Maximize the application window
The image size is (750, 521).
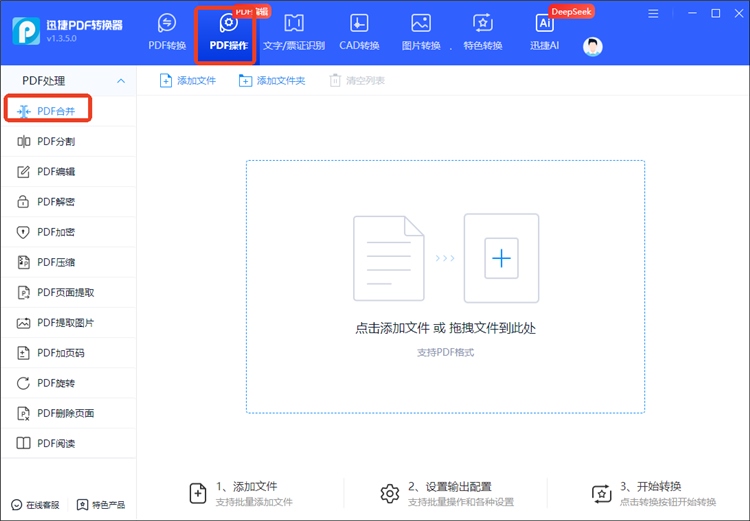pos(716,13)
